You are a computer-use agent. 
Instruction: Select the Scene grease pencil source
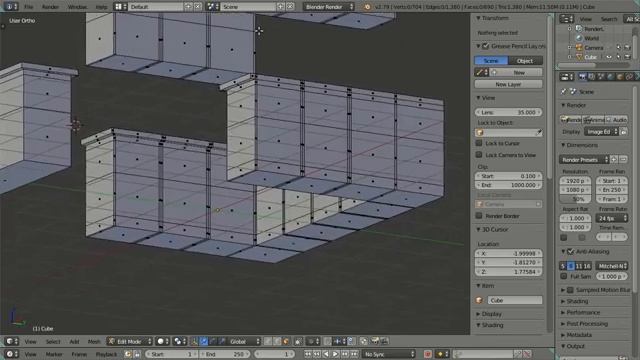(x=491, y=61)
